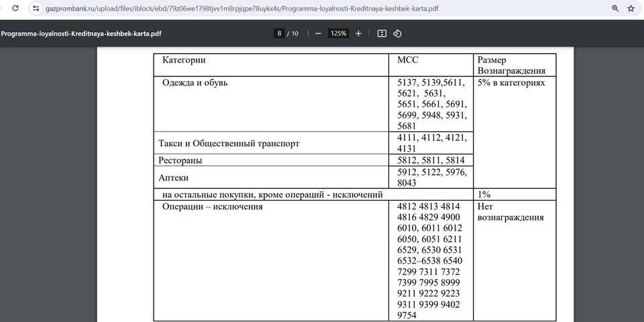The height and width of the screenshot is (322, 644).
Task: Click the "MCC" column header
Action: click(408, 60)
